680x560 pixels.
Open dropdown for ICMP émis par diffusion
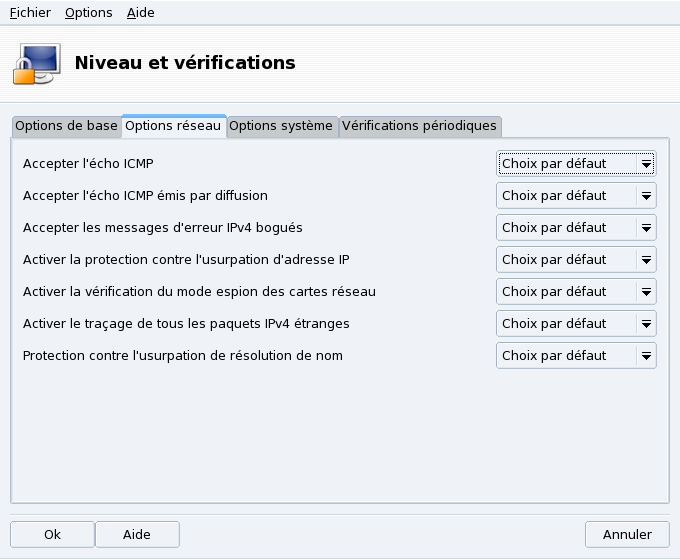pyautogui.click(x=576, y=195)
